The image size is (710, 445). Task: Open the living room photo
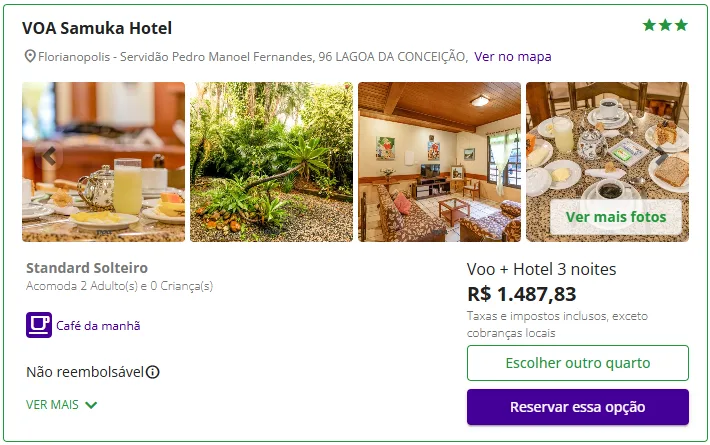click(x=439, y=162)
